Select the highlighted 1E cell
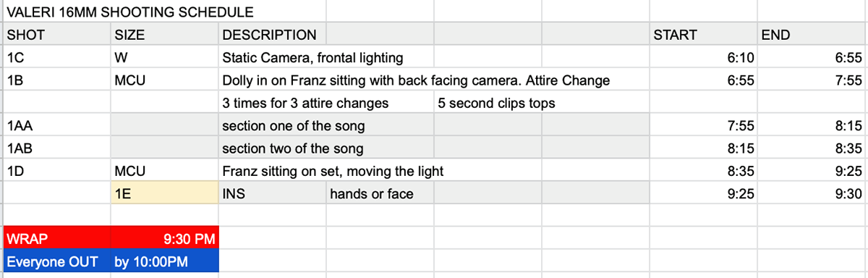Image resolution: width=868 pixels, height=278 pixels. (164, 194)
